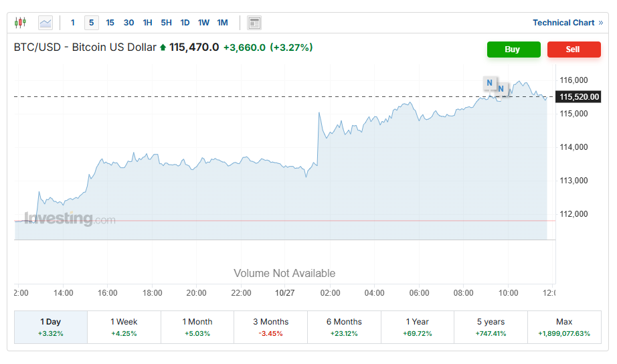Open the right news marker on chart

click(501, 88)
